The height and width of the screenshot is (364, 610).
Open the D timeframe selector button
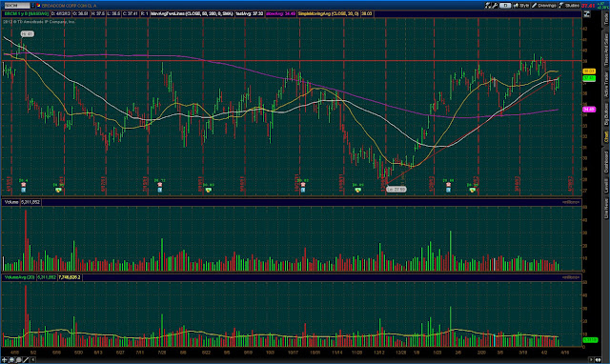[505, 6]
